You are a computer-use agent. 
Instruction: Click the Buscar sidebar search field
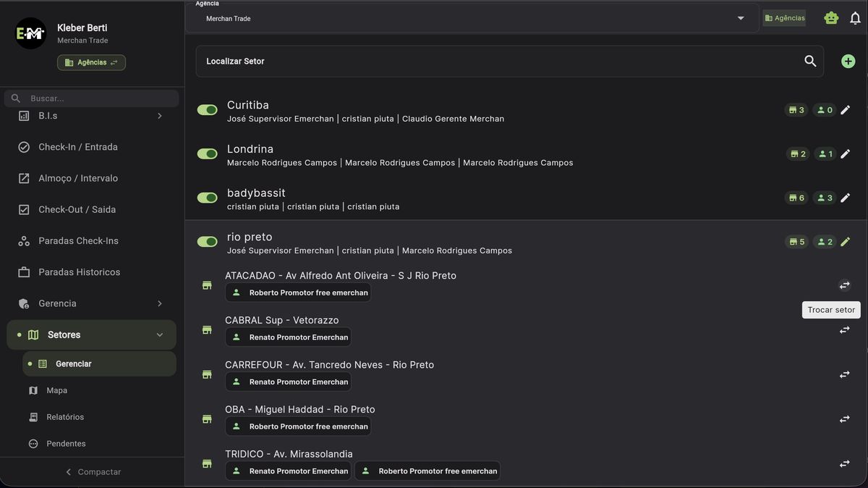tap(98, 98)
